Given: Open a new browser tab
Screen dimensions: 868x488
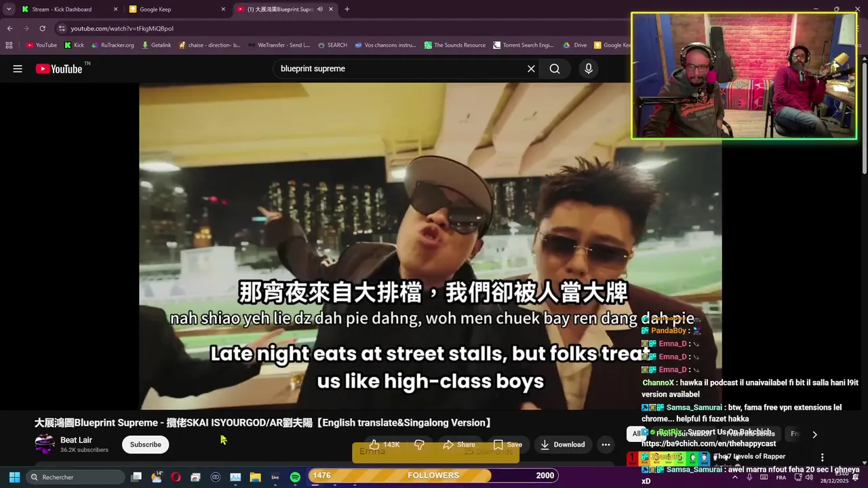Looking at the screenshot, I should pyautogui.click(x=347, y=9).
